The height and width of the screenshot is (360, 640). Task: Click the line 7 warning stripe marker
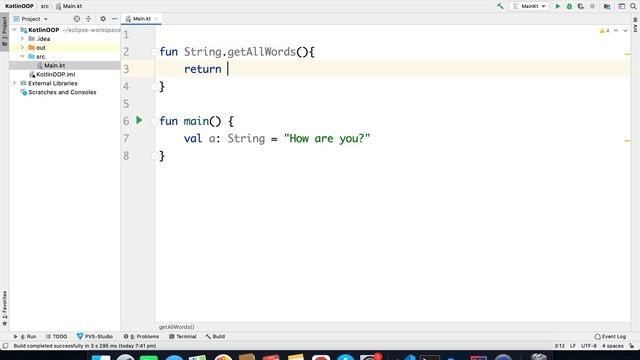pyautogui.click(x=627, y=141)
